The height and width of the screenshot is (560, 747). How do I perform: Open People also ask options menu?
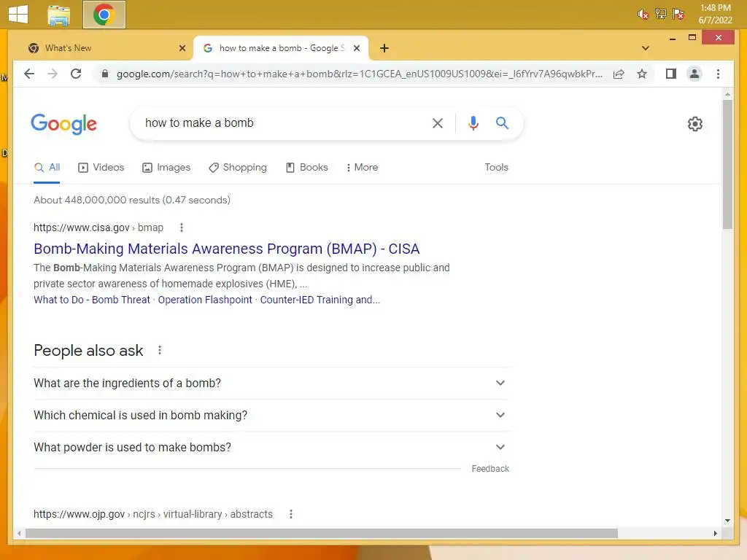pos(160,351)
